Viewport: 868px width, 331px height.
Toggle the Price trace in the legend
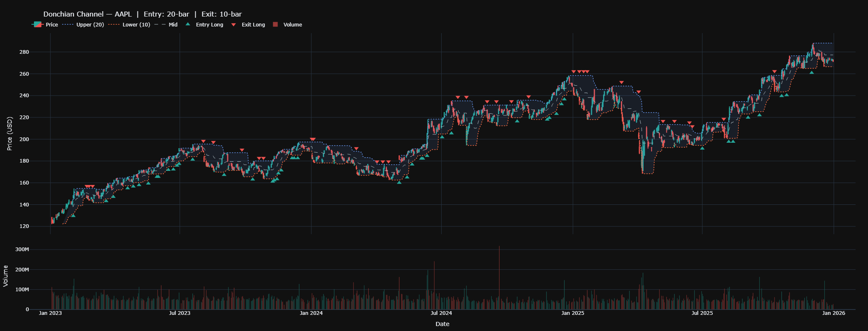point(45,25)
